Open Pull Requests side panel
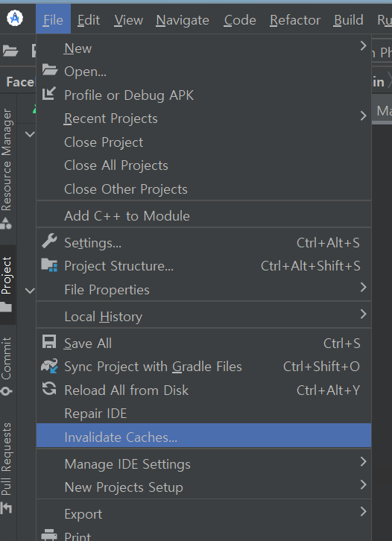The image size is (392, 541). tap(6, 467)
